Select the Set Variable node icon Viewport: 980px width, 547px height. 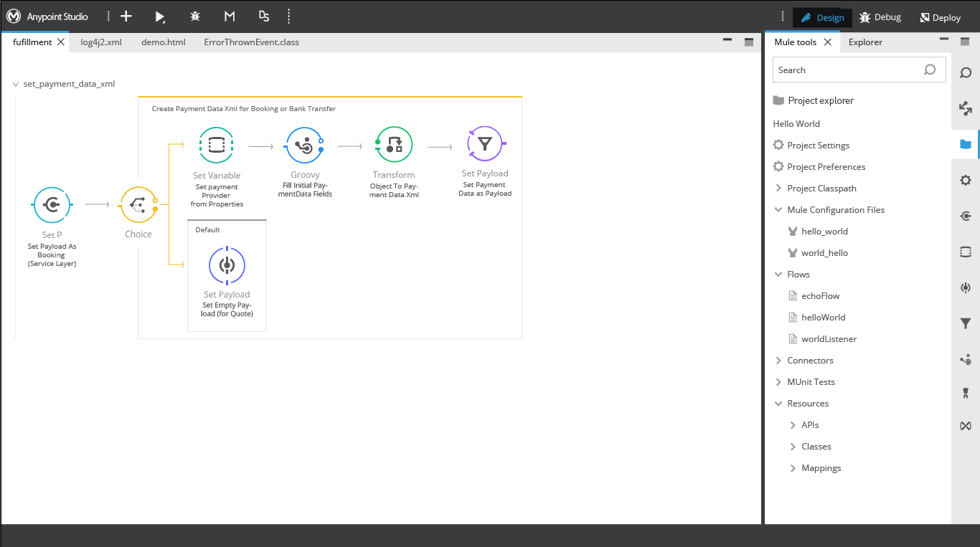pyautogui.click(x=217, y=146)
